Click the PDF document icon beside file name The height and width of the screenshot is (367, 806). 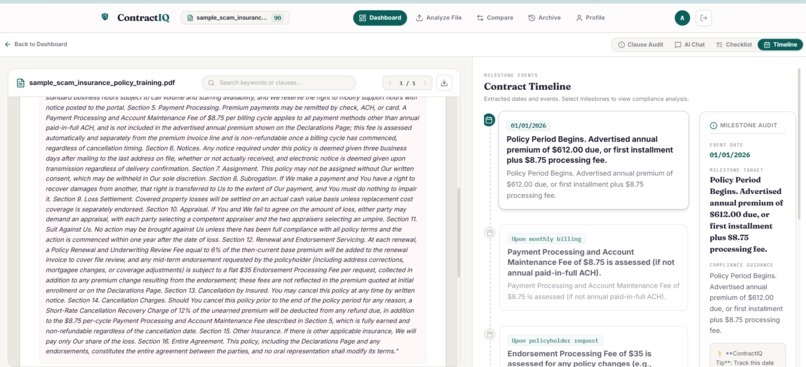tap(21, 83)
